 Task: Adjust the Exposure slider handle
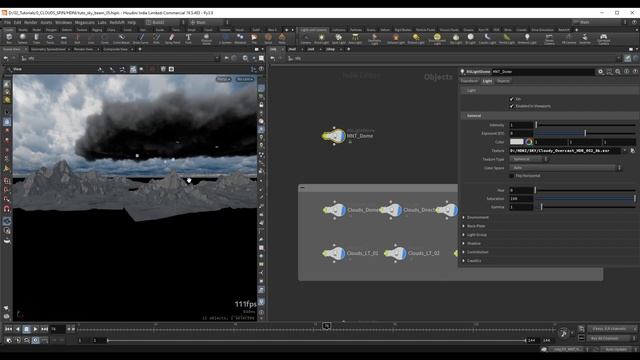585,133
